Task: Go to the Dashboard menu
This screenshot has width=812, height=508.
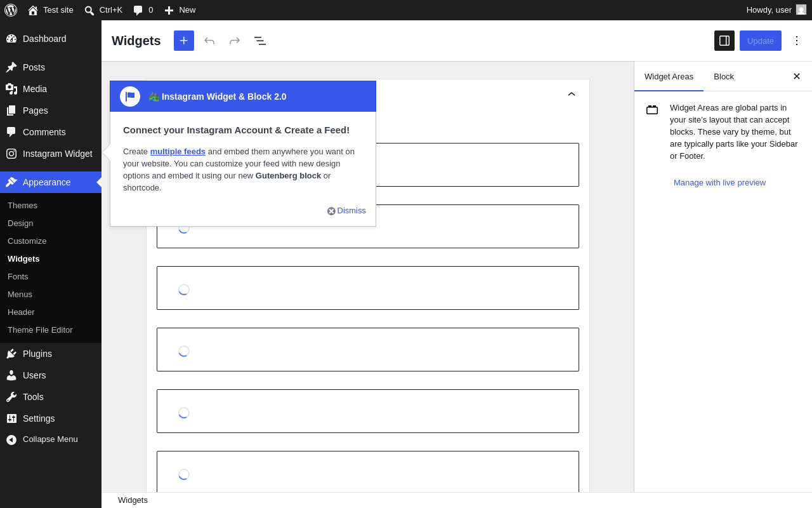Action: pyautogui.click(x=51, y=39)
